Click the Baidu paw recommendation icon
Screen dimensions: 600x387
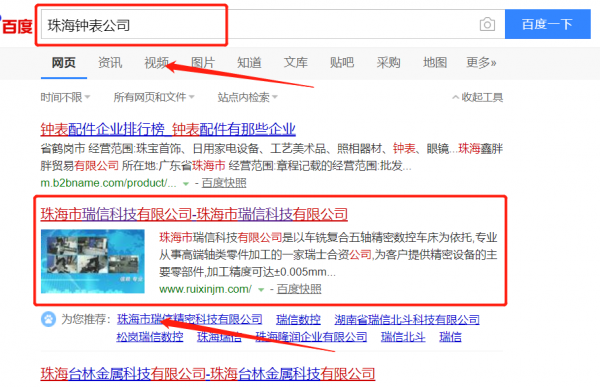coord(49,319)
